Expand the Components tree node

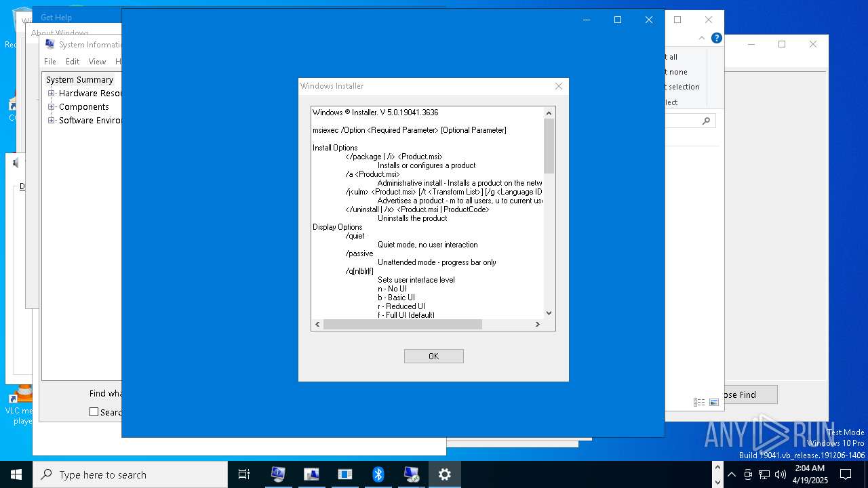pos(51,106)
